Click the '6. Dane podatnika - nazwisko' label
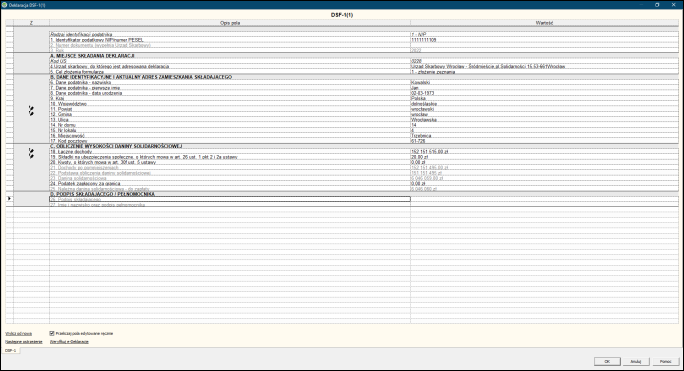Image resolution: width=684 pixels, height=371 pixels. point(80,82)
